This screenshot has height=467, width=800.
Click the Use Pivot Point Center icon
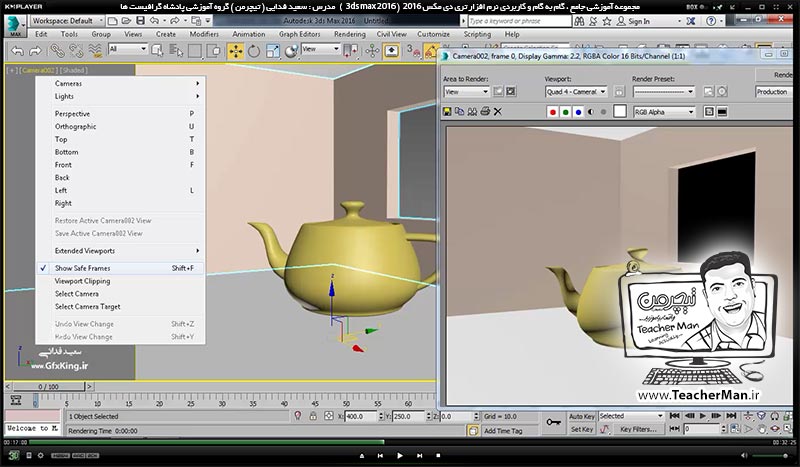(350, 51)
